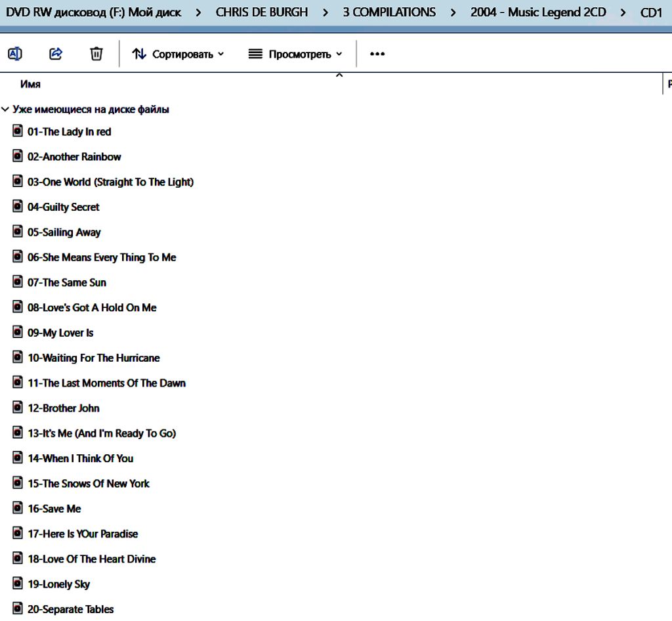Click file icon of '07-The Same Sun'
Screen dimensions: 672x621
[x=17, y=282]
